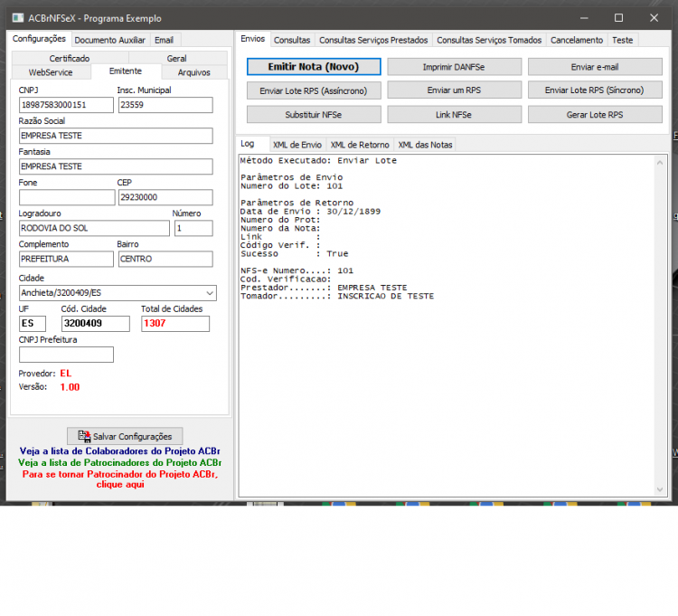Click the Imprimir DANFSe button
The image size is (678, 616).
tap(454, 67)
